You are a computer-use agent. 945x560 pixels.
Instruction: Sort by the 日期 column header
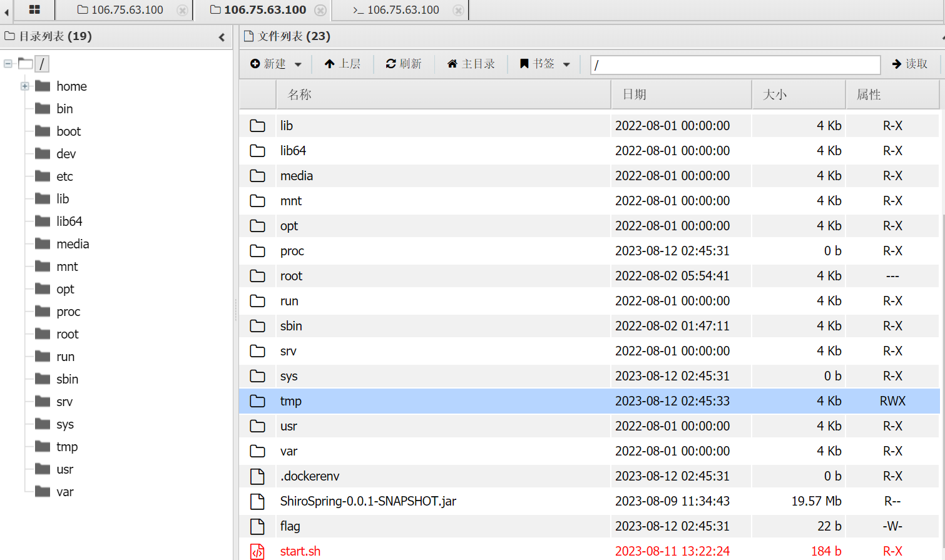pyautogui.click(x=681, y=94)
